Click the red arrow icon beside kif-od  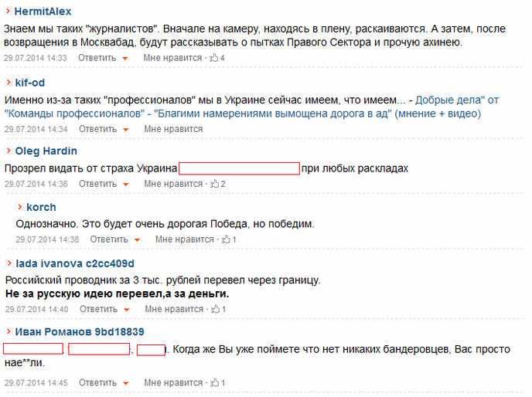coord(9,83)
